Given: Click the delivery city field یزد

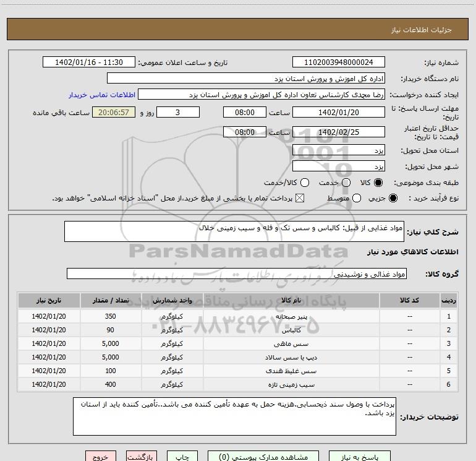Looking at the screenshot, I should coord(339,166).
